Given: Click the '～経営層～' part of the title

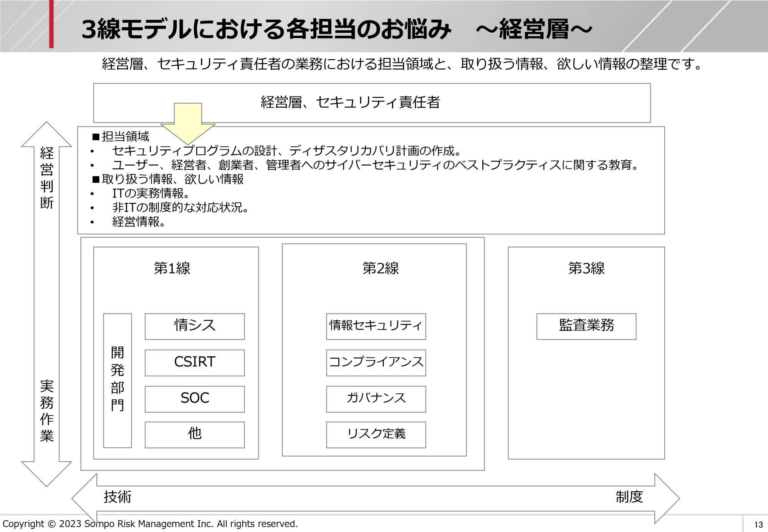Looking at the screenshot, I should click(x=534, y=29).
